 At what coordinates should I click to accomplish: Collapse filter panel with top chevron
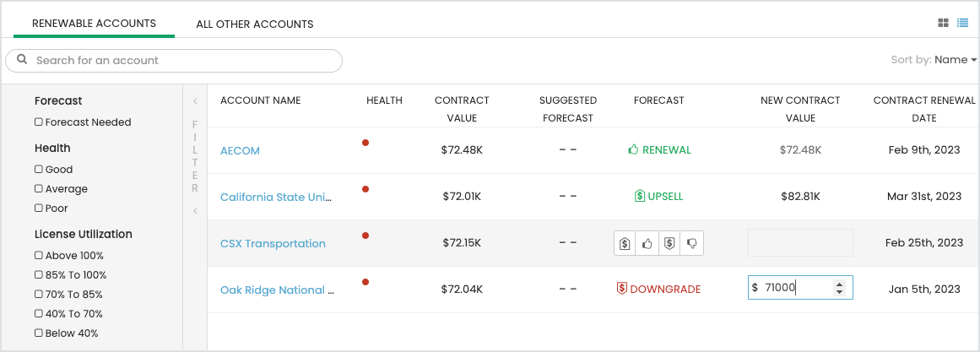click(195, 100)
